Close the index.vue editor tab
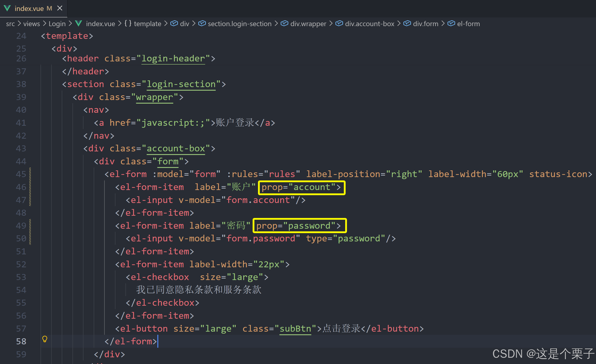 pyautogui.click(x=60, y=8)
